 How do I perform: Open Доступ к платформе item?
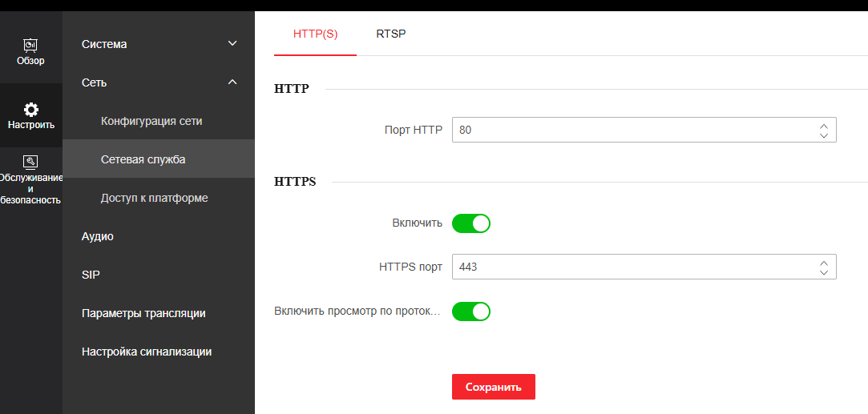[154, 198]
